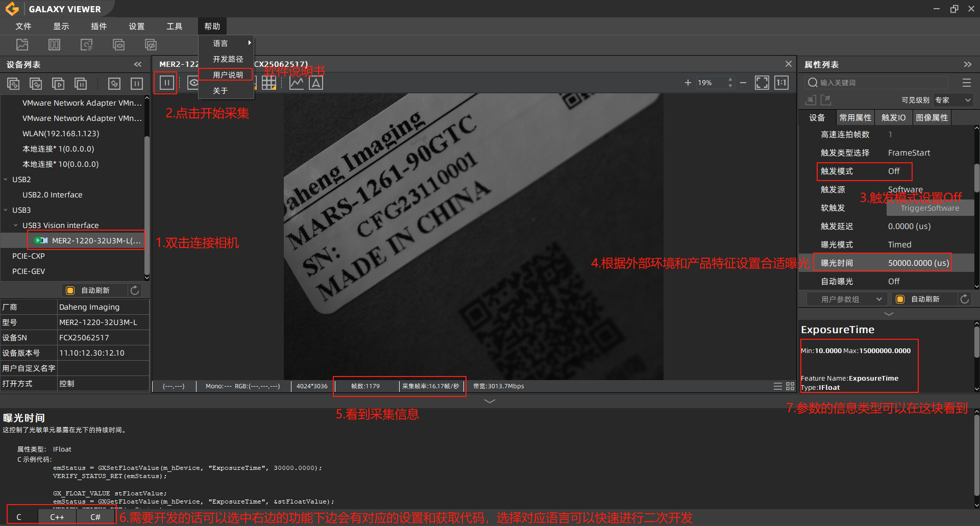980x526 pixels.
Task: Switch image info to grid layout icon
Action: (x=790, y=386)
